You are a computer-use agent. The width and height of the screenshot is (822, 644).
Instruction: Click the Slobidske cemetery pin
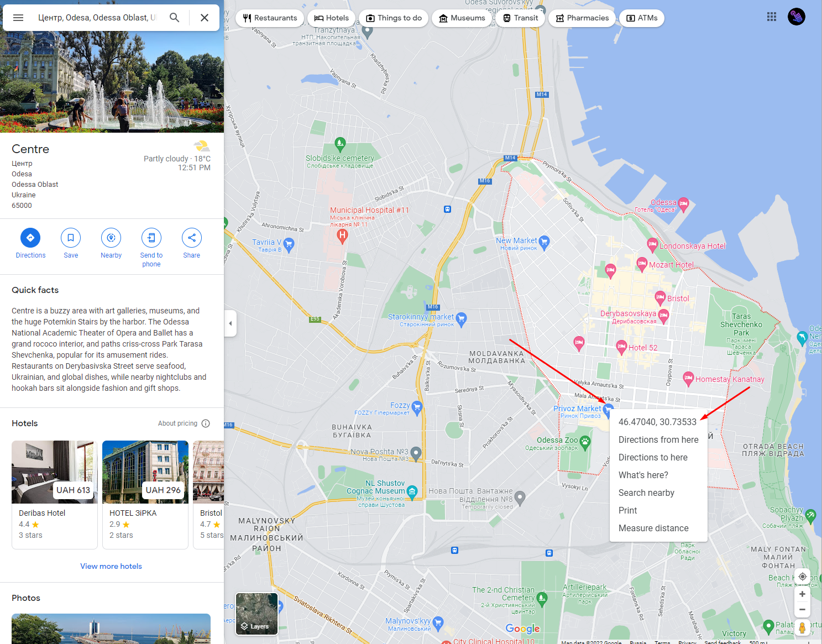pyautogui.click(x=341, y=145)
